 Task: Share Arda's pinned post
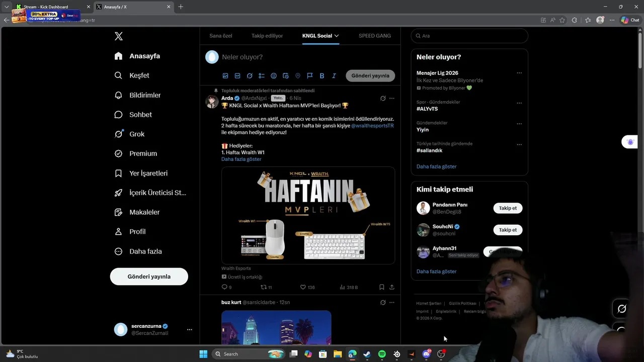[392, 287]
